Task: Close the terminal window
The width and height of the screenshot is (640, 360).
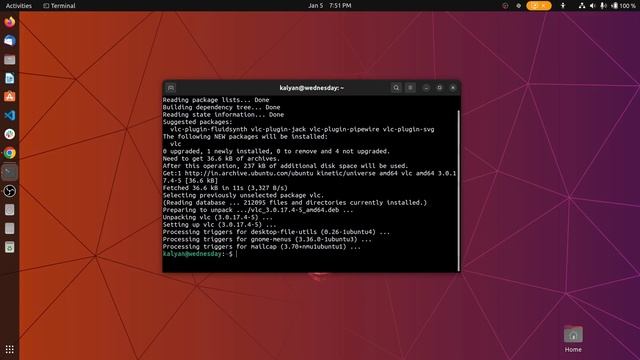Action: click(x=453, y=88)
